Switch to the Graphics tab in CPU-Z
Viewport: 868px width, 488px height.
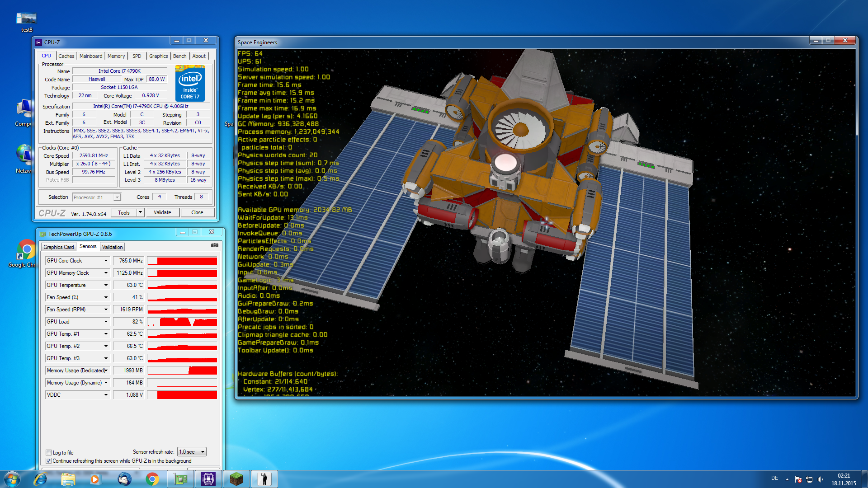158,56
